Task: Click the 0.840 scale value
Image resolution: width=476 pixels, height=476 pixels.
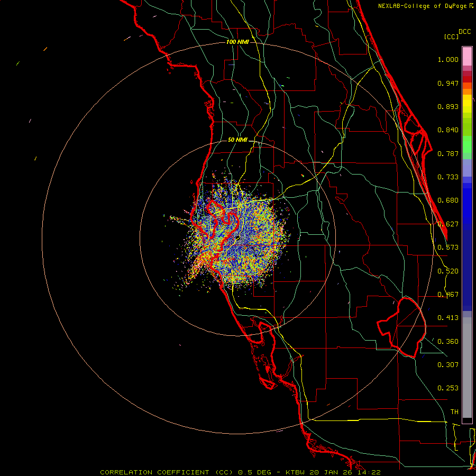Action: [x=448, y=130]
